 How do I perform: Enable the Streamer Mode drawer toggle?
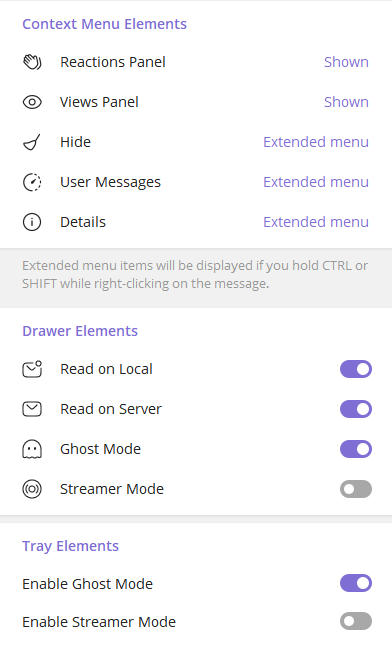[356, 489]
